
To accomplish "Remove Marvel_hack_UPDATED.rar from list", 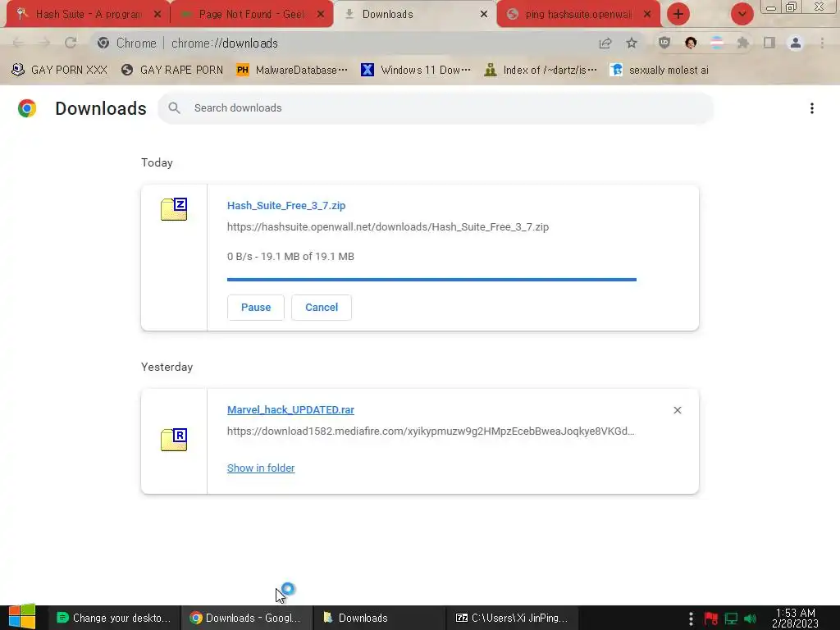I will point(677,410).
